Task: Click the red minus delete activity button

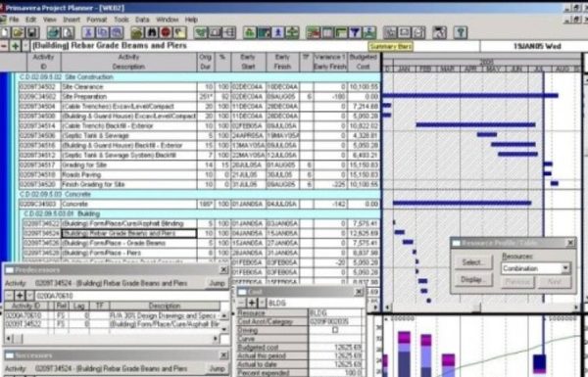Action: 4,46
